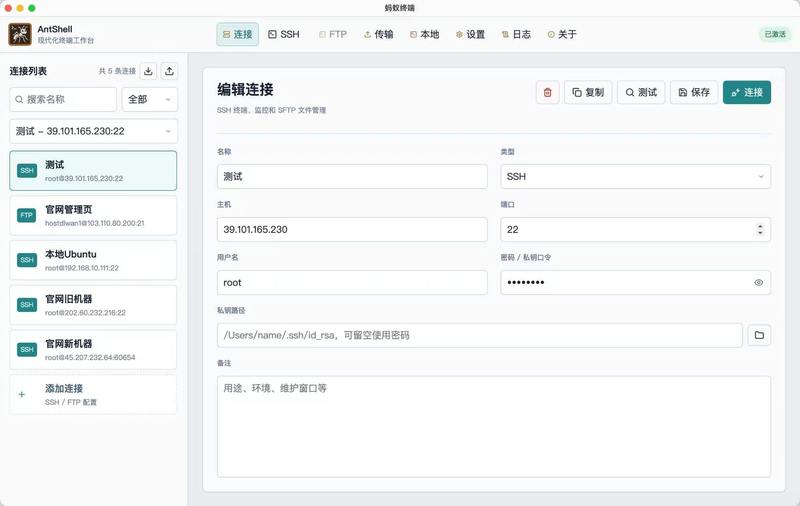Click the 连接列表 sidebar title
The image size is (800, 506).
(28, 71)
